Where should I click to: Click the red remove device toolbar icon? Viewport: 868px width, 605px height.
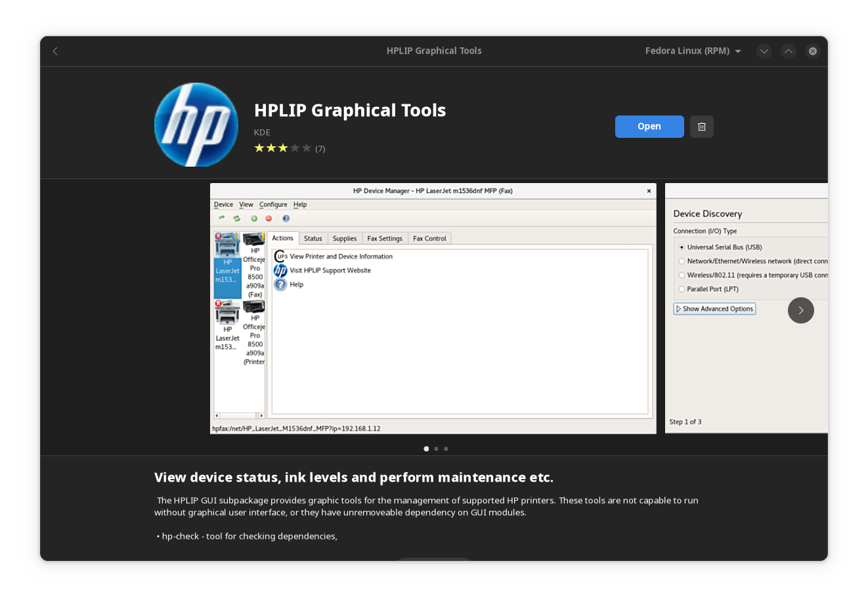coord(269,219)
